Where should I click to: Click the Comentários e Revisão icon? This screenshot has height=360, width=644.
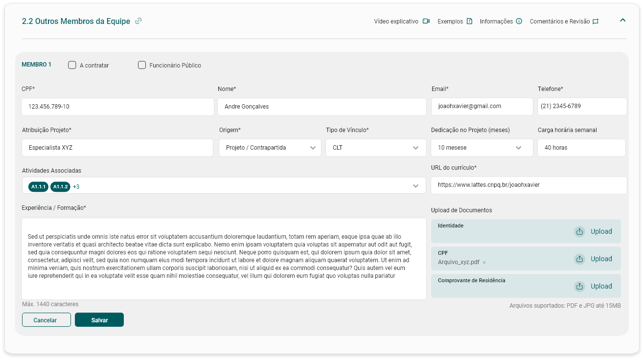(596, 22)
